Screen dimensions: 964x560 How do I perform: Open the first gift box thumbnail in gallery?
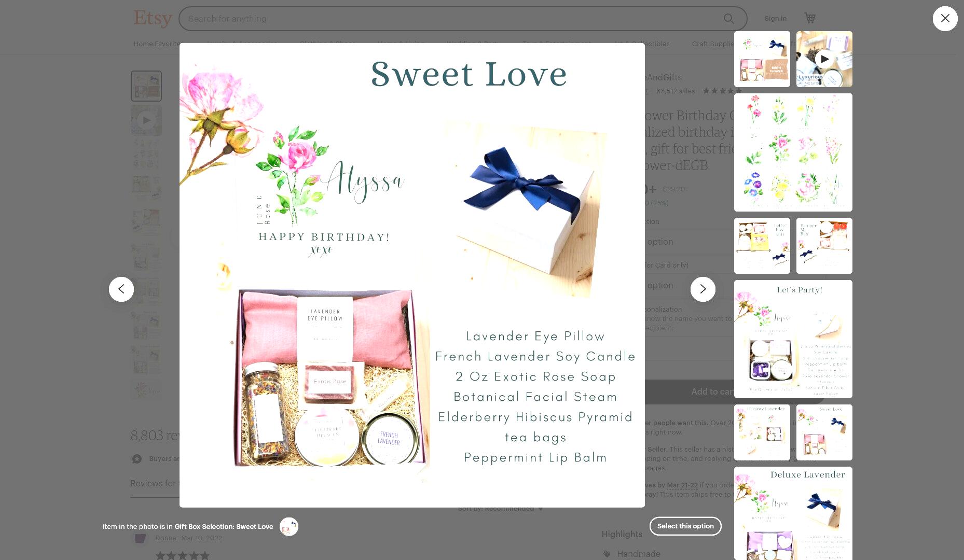762,59
